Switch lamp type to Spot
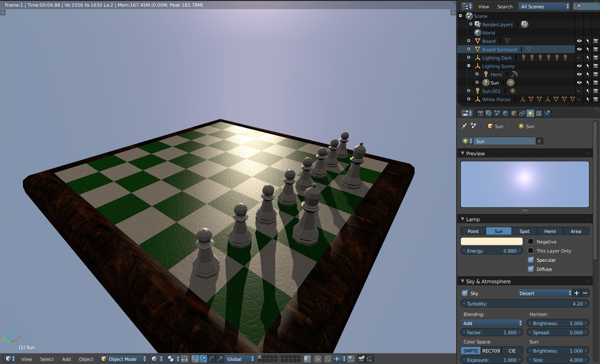The image size is (600, 364). 524,231
